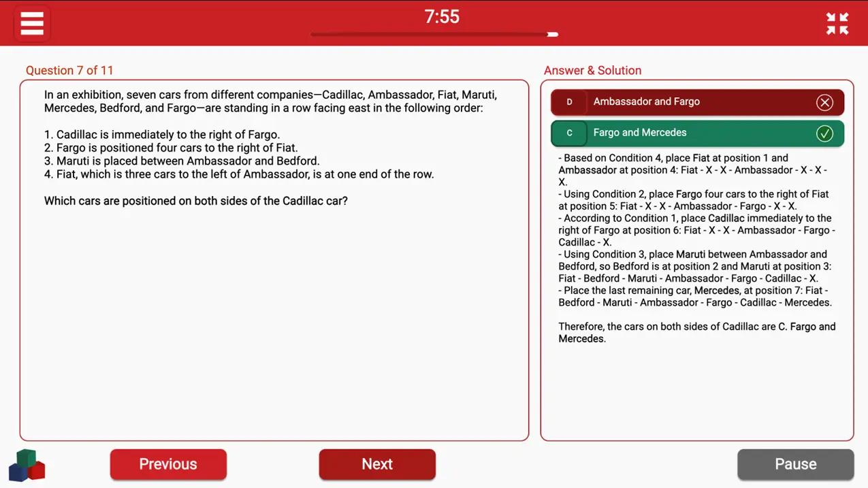Select answer option Ambassador and Fargo
The width and height of the screenshot is (868, 488).
[x=698, y=102]
